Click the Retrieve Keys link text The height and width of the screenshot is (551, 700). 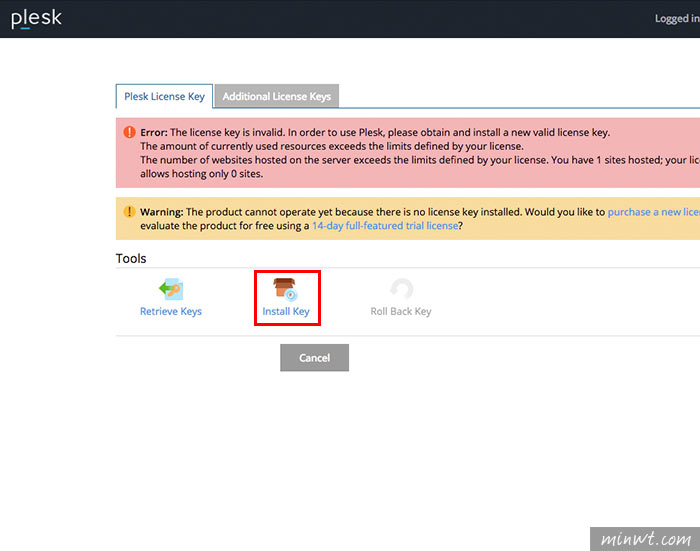pyautogui.click(x=171, y=311)
